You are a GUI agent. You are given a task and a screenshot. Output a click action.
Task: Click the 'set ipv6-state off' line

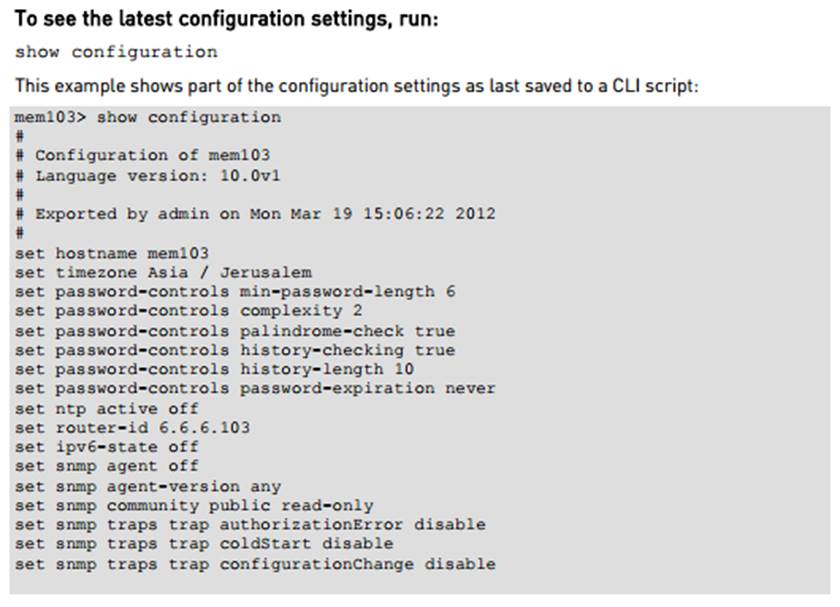[107, 447]
